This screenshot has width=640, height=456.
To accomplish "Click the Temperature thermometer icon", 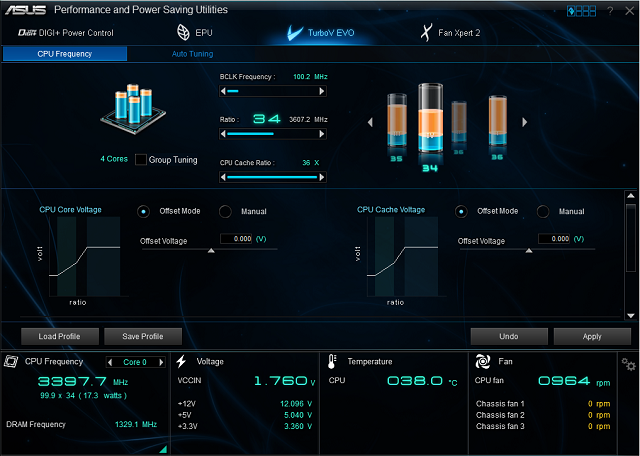I will pyautogui.click(x=333, y=361).
